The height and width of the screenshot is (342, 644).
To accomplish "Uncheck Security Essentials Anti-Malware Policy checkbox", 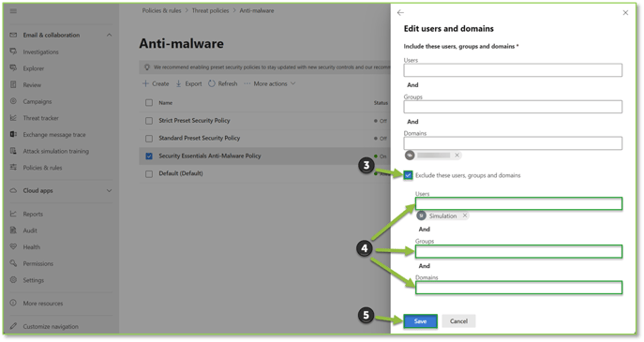I will pyautogui.click(x=149, y=156).
